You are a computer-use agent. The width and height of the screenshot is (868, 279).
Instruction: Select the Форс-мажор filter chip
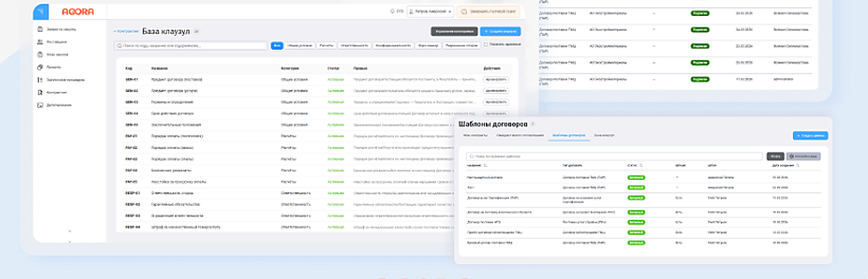[x=427, y=46]
